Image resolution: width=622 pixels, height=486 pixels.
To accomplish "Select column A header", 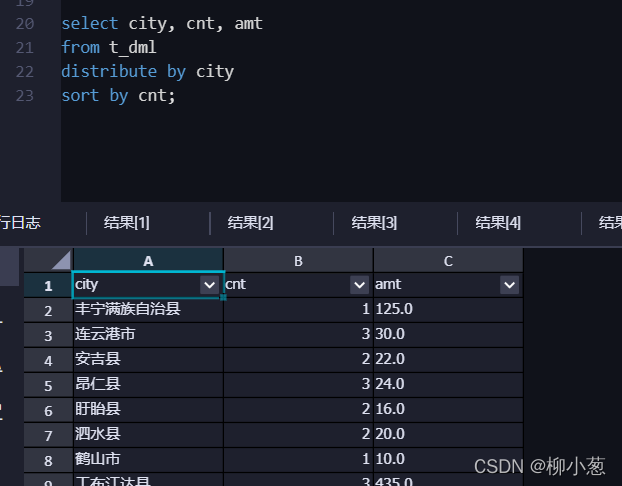I will point(148,261).
